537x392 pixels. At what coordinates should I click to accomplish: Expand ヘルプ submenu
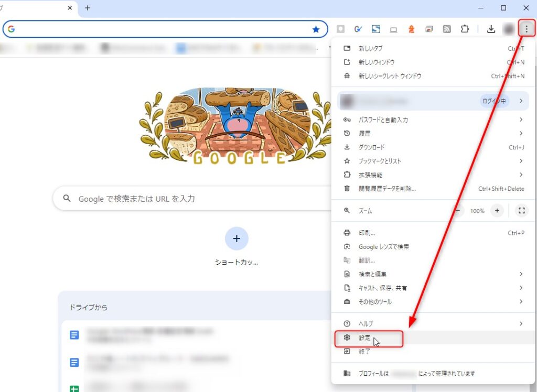(x=434, y=323)
